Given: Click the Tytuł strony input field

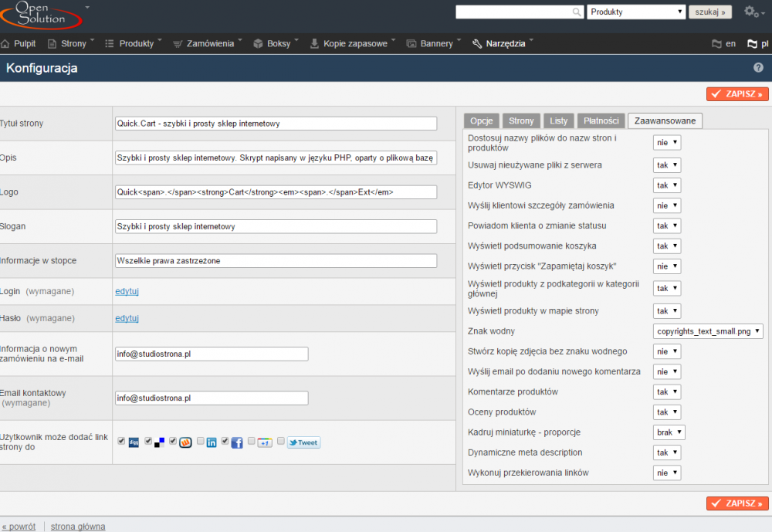Looking at the screenshot, I should [276, 124].
